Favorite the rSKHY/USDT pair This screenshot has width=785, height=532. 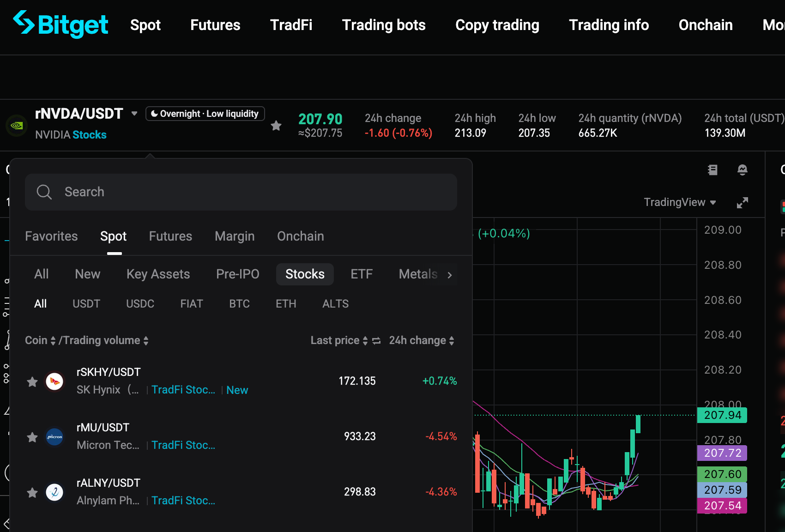click(32, 382)
